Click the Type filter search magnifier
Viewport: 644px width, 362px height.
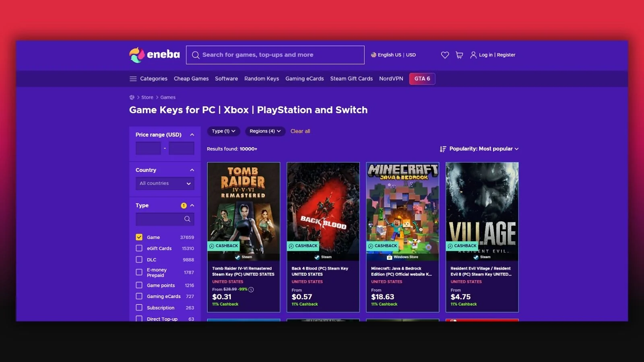point(187,219)
